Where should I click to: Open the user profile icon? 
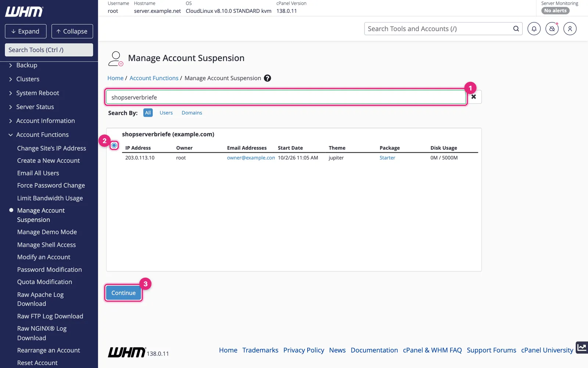click(x=570, y=29)
